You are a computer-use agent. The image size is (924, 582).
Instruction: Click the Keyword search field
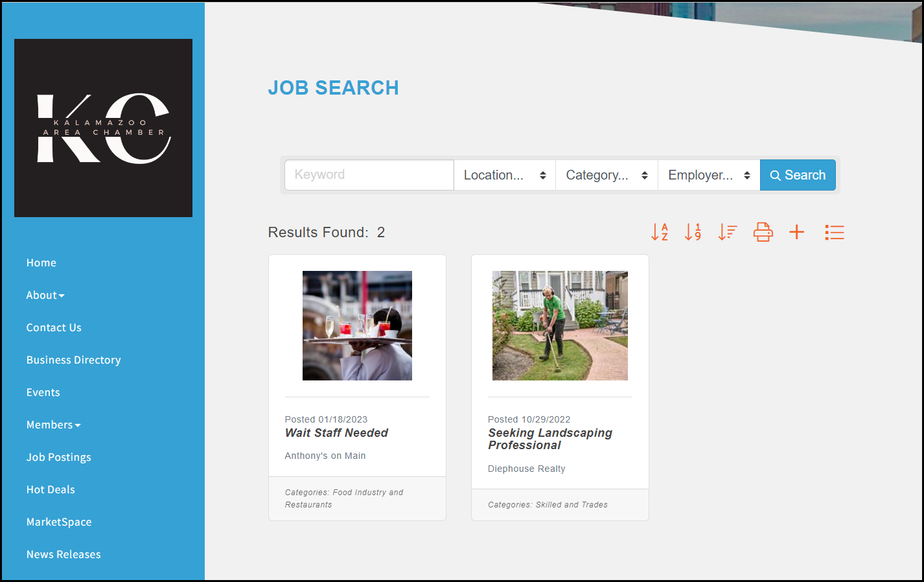pos(369,175)
